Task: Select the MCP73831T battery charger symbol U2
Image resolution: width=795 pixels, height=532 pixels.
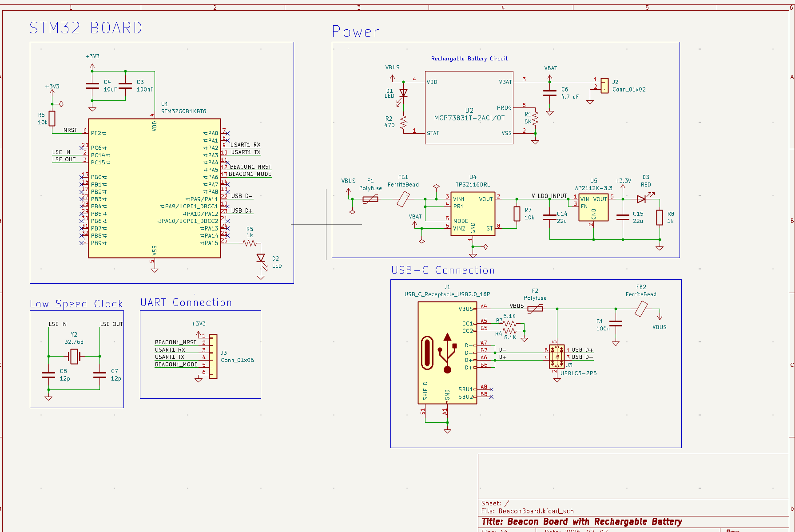Action: 469,107
